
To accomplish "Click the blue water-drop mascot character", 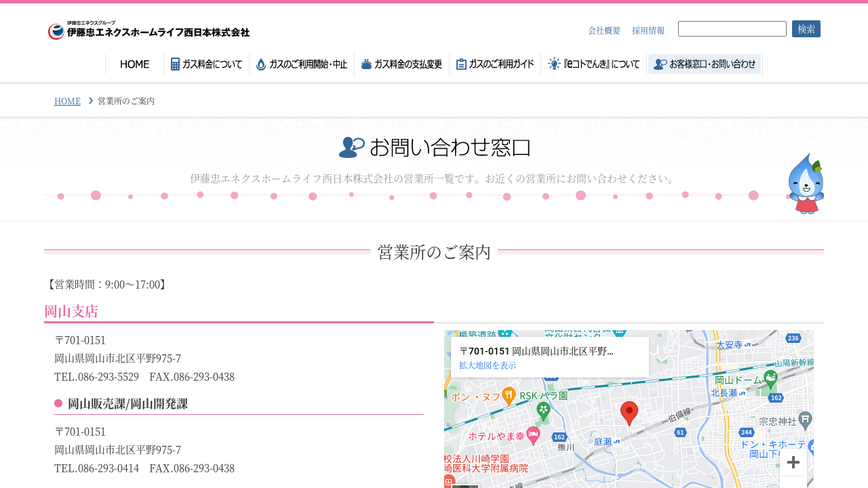I will (806, 184).
